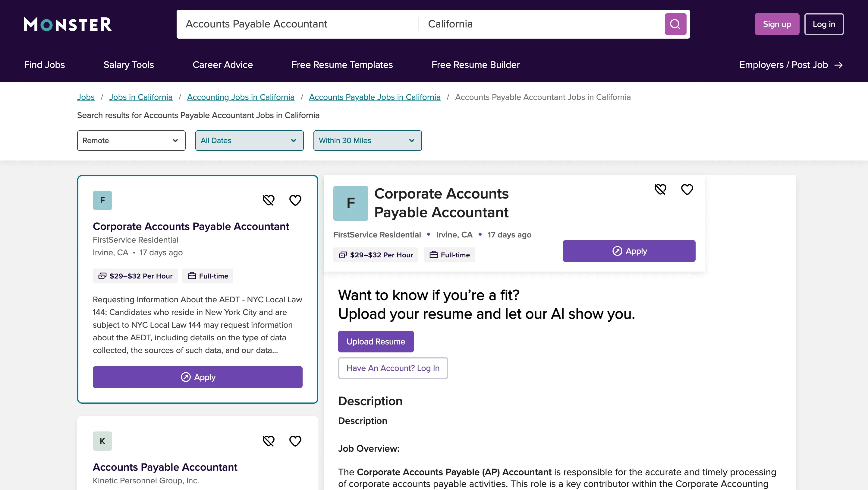Screen dimensions: 868x490
Task: Click the Monster logo
Action: pos(68,24)
